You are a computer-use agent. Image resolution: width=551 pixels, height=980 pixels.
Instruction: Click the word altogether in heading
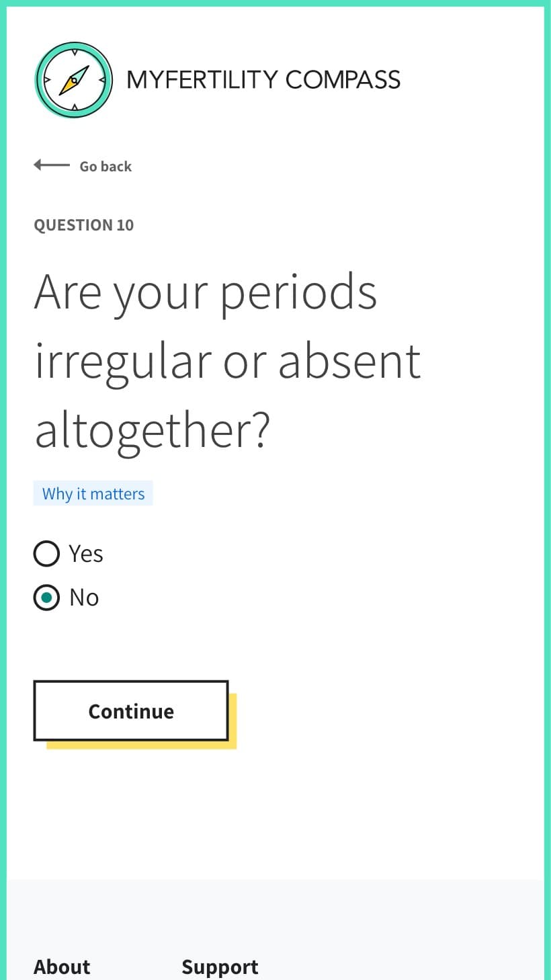(x=152, y=431)
